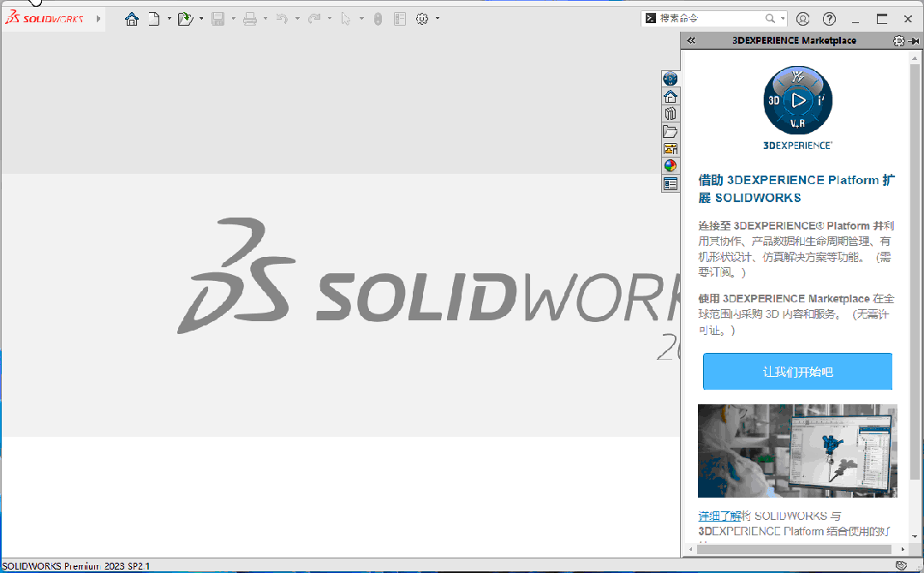The image size is (924, 573).
Task: Expand the Print dropdown arrow
Action: pyautogui.click(x=265, y=19)
